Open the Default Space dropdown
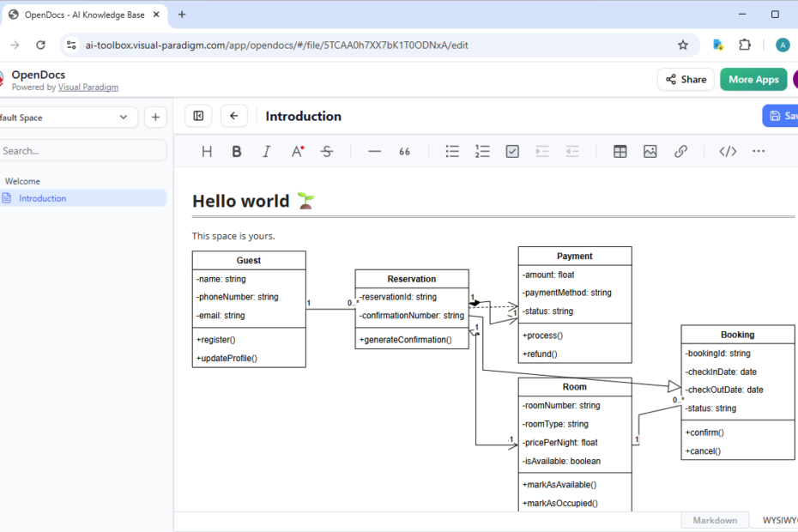This screenshot has width=798, height=532. pyautogui.click(x=69, y=118)
